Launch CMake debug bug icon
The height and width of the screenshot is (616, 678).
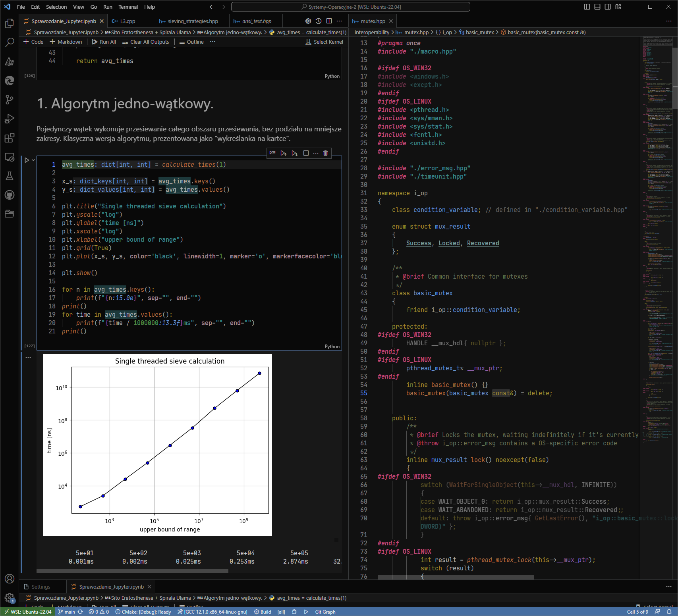point(294,612)
